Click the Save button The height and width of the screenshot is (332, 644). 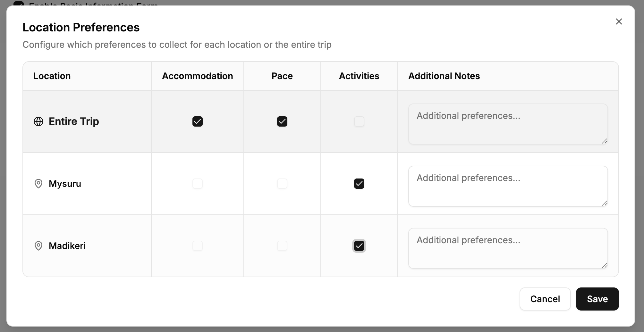point(597,299)
